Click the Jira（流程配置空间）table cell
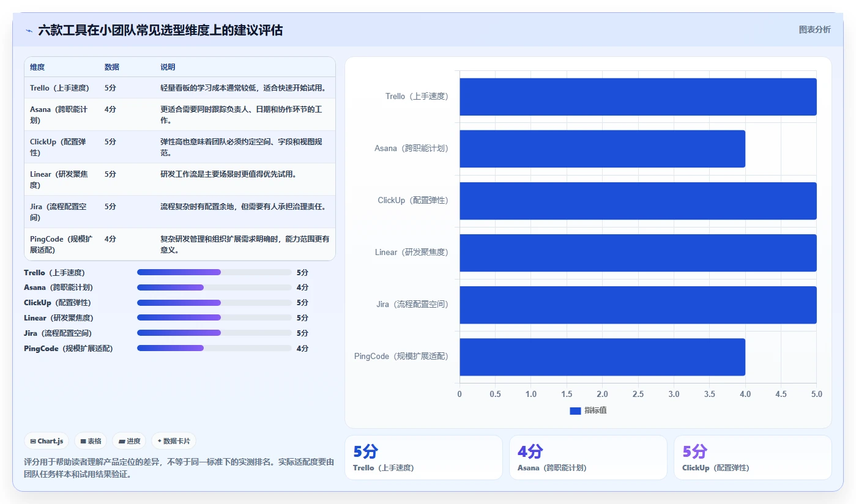The width and height of the screenshot is (856, 504). (x=61, y=212)
